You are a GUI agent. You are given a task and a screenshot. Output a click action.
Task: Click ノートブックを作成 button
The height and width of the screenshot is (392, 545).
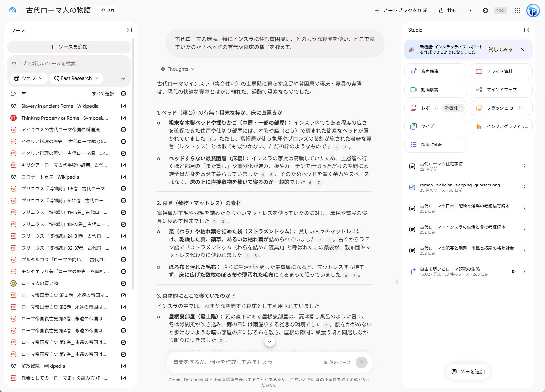pos(401,11)
